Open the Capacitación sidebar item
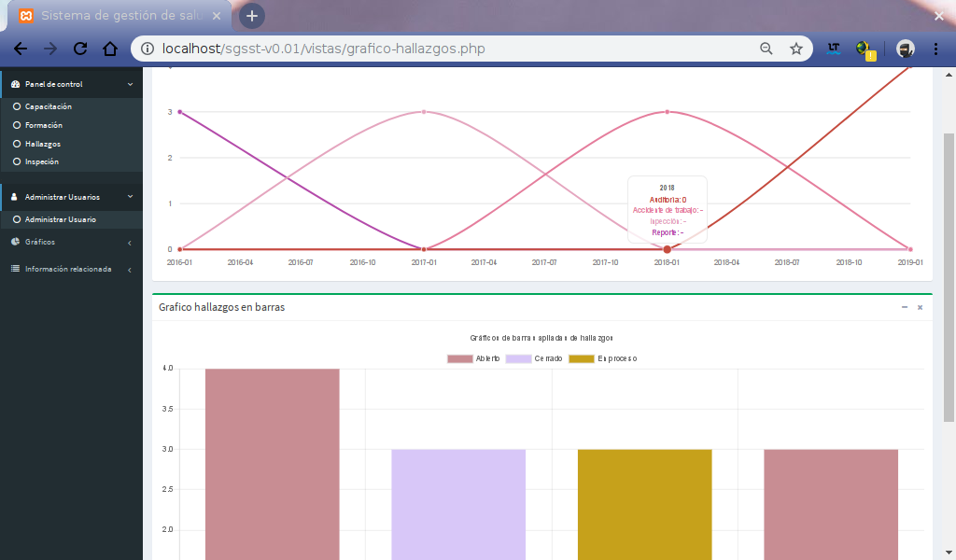 click(48, 106)
